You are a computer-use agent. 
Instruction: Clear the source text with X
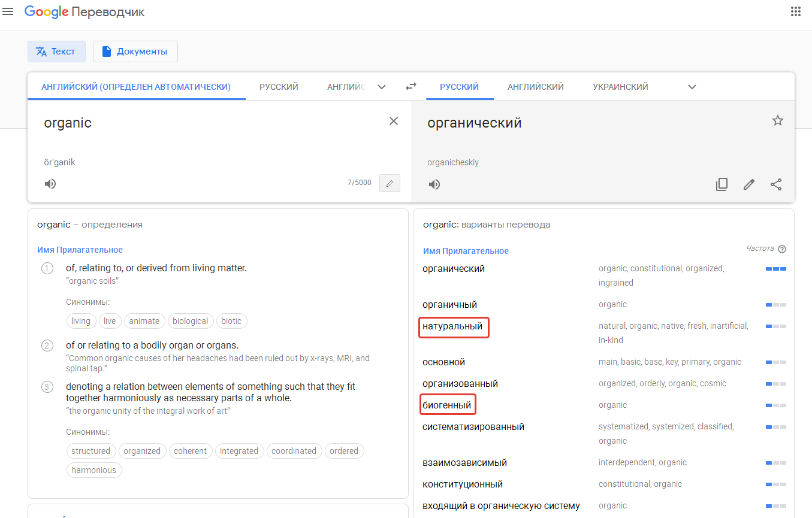394,121
